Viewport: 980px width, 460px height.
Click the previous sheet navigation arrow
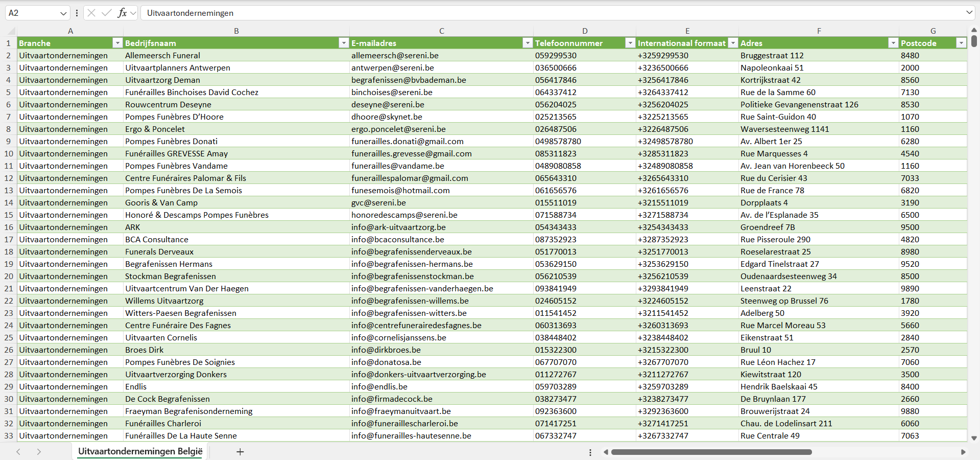[18, 452]
